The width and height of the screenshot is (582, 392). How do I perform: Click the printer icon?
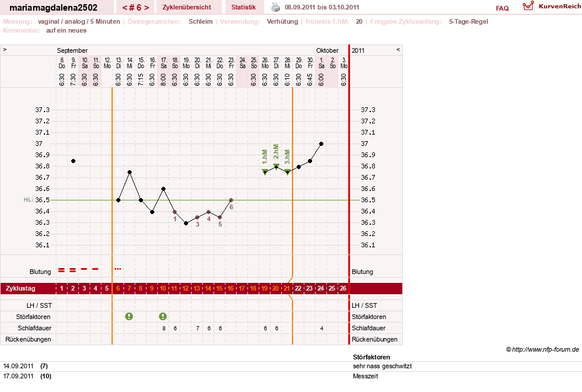coord(276,7)
